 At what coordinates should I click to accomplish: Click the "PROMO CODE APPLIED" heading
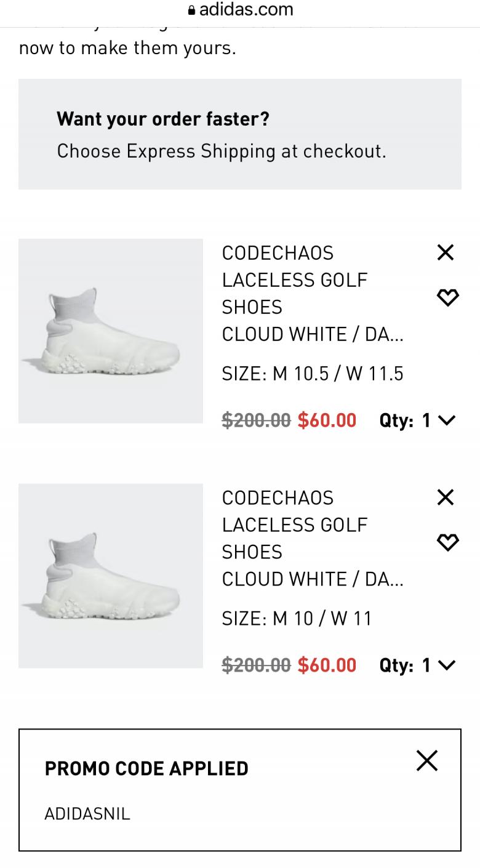pyautogui.click(x=146, y=768)
